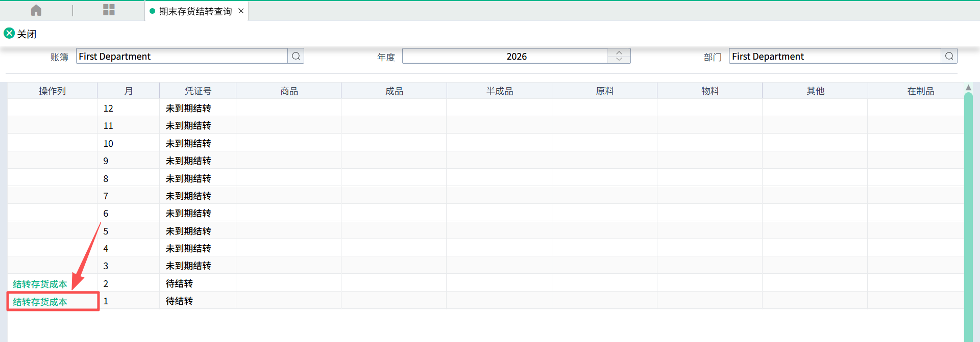
Task: Click 结转存货成本 link for month 1
Action: click(x=40, y=302)
